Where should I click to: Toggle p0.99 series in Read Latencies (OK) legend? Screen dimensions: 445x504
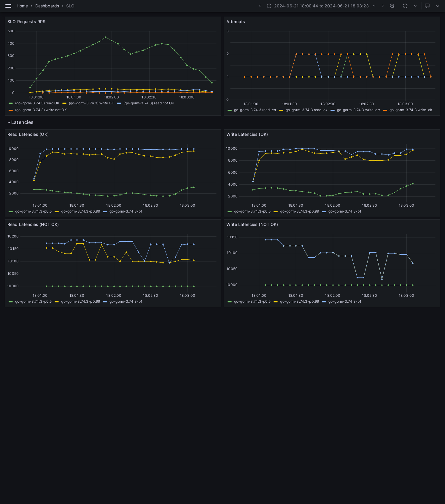[80, 211]
